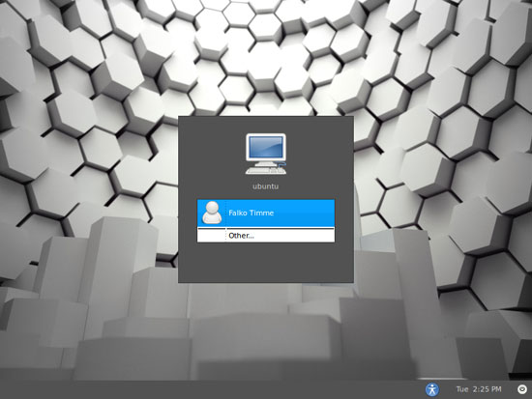This screenshot has height=399, width=532.
Task: Open the power shutdown menu icon
Action: coord(522,389)
